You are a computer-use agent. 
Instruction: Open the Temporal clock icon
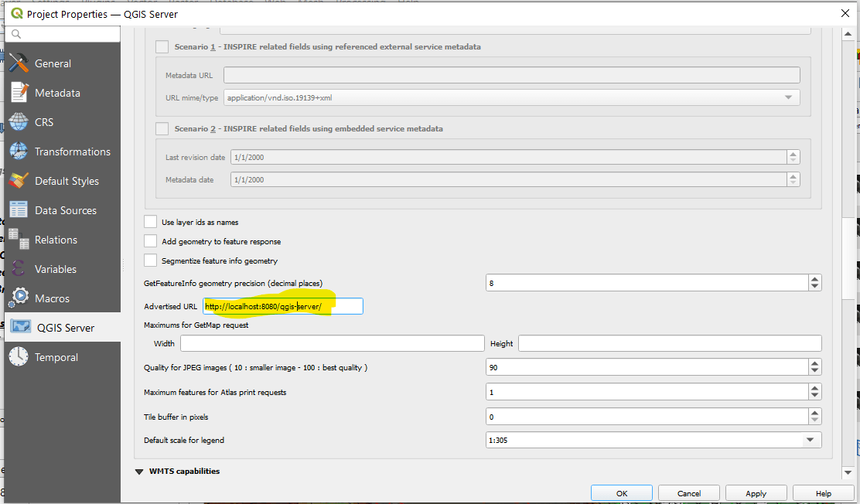(18, 356)
